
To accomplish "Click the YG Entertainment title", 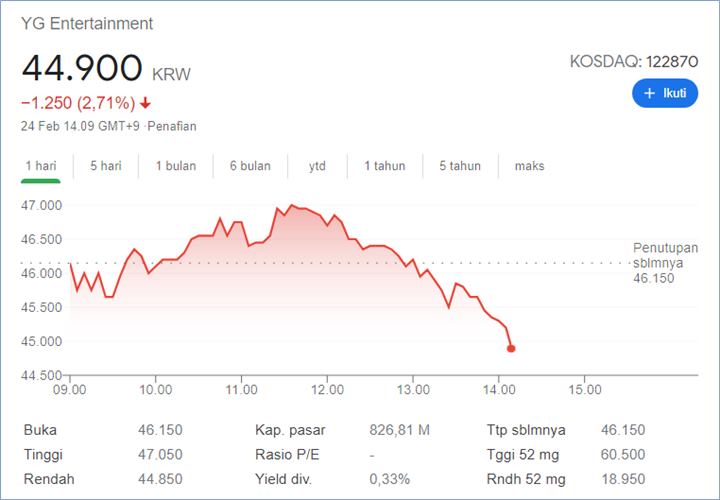I will coord(87,23).
